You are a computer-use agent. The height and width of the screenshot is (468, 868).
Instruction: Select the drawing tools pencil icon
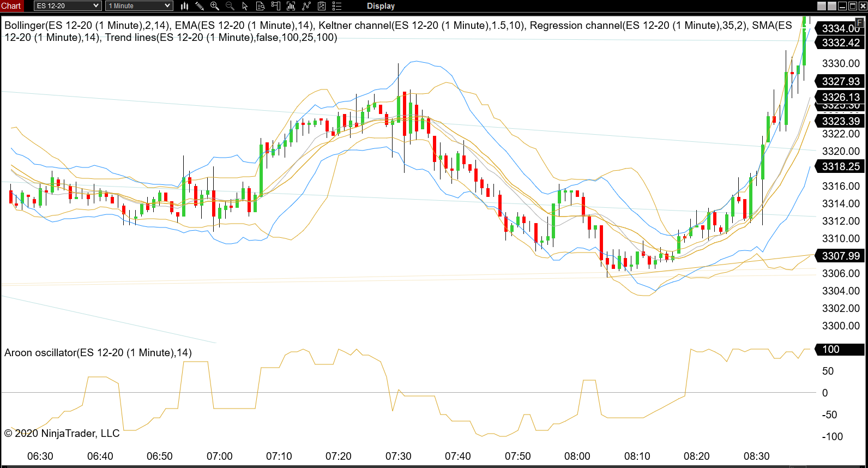[x=200, y=6]
